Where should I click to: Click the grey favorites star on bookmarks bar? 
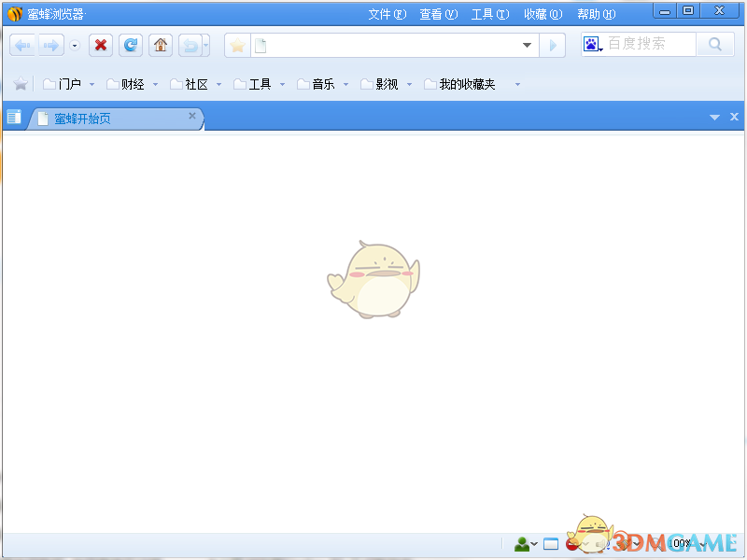[x=21, y=84]
